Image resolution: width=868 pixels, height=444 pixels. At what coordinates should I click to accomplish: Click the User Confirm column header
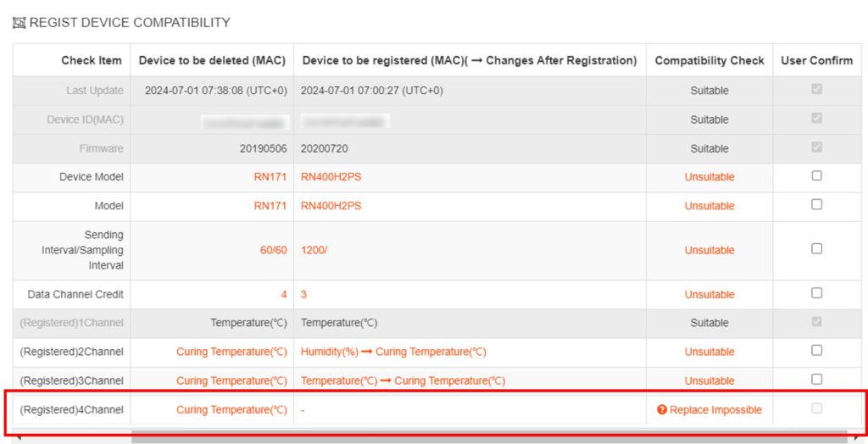(816, 61)
